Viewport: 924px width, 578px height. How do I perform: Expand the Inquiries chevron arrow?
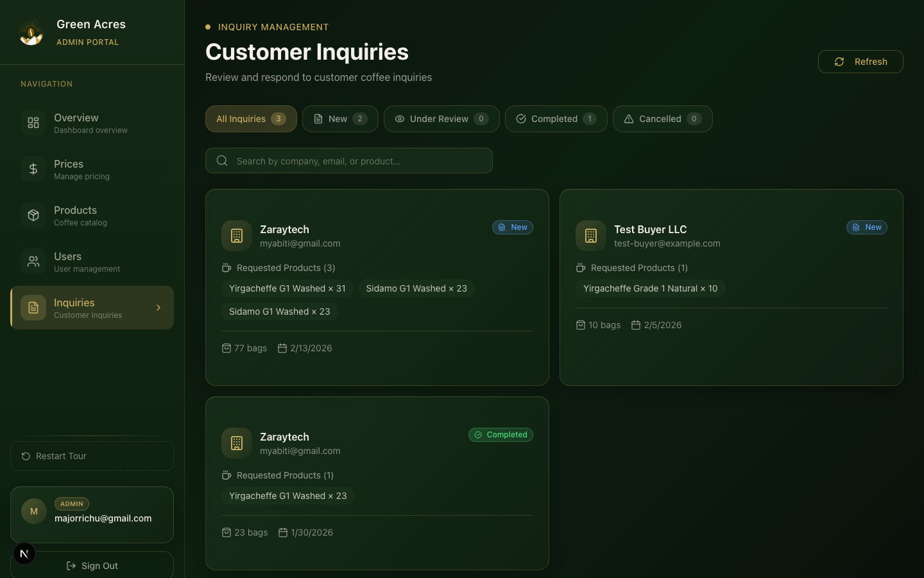pyautogui.click(x=158, y=308)
